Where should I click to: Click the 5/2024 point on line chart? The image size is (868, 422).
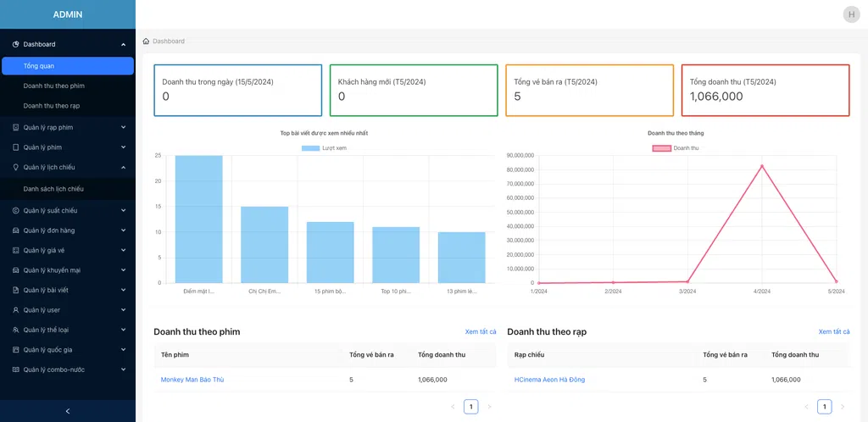click(836, 281)
